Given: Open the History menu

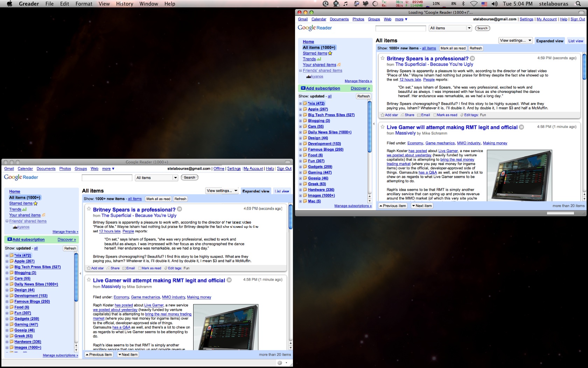Looking at the screenshot, I should click(x=125, y=4).
